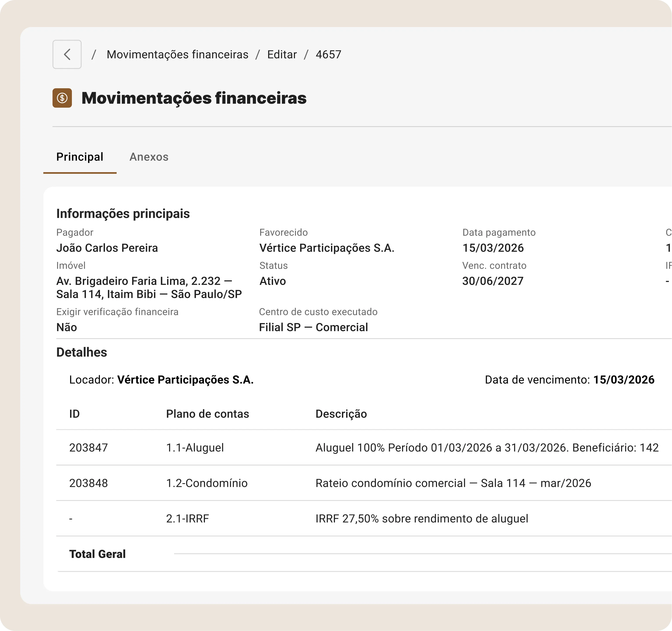Click the Data pagamento value 15/03/2026
Viewport: 672px width, 631px height.
click(493, 248)
